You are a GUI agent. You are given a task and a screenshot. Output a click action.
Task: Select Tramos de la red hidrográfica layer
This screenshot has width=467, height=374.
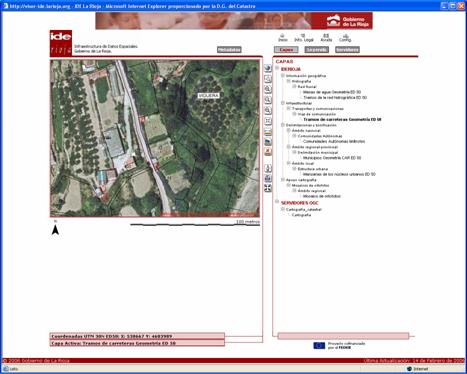pos(335,98)
